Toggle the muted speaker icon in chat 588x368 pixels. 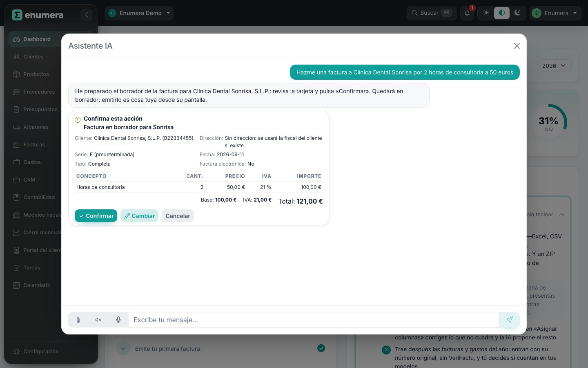[x=98, y=320]
